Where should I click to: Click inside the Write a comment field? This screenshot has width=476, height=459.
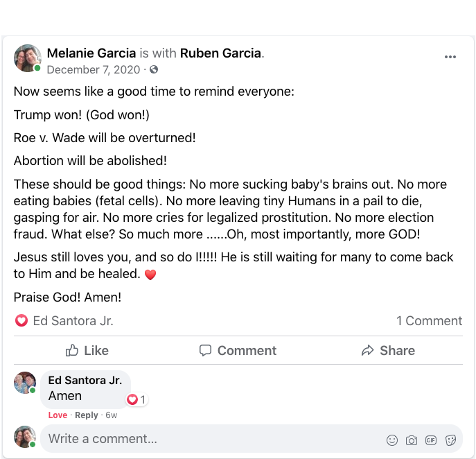tap(208, 439)
